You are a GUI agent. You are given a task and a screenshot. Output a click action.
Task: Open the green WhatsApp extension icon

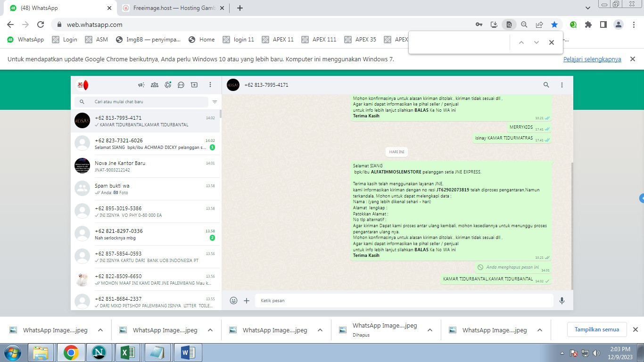point(573,25)
